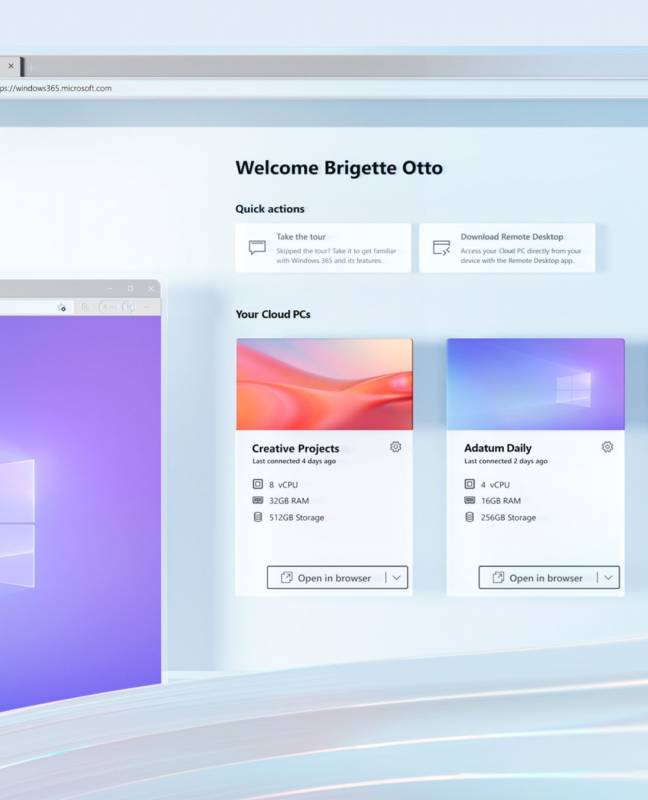Image resolution: width=648 pixels, height=800 pixels.
Task: Close the small browser window
Action: [x=151, y=289]
